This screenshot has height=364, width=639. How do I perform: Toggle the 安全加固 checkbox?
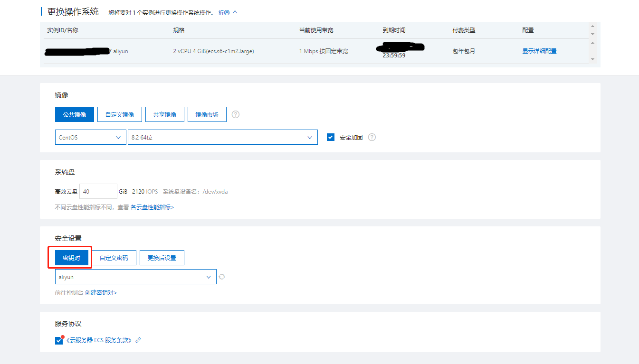[331, 137]
